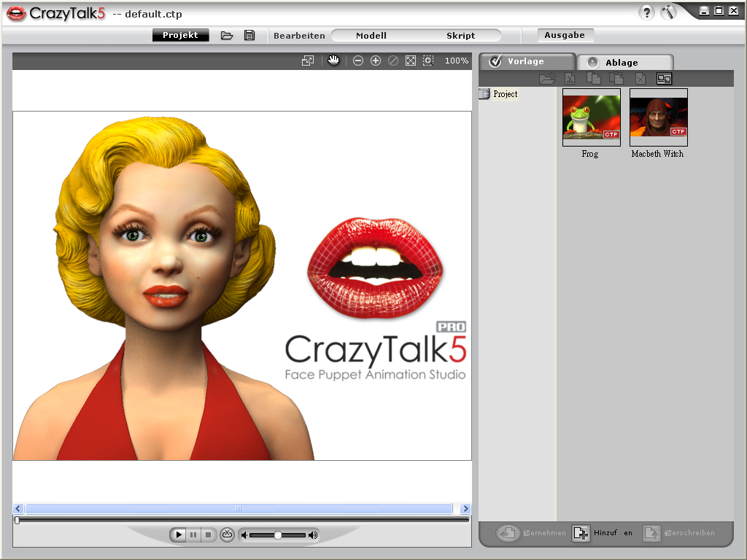This screenshot has height=560, width=747.
Task: Select the Hand pan tool
Action: pos(333,61)
